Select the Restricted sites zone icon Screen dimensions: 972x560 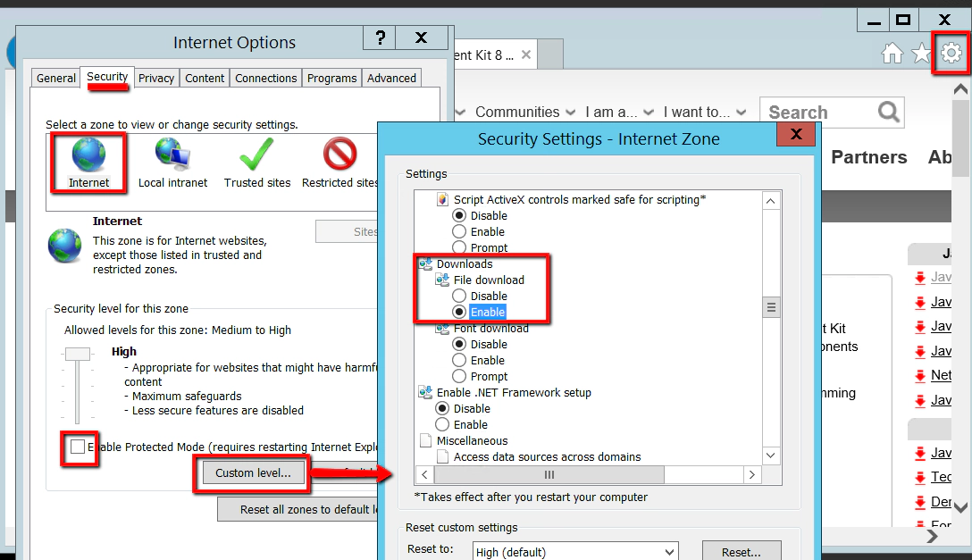(x=339, y=154)
